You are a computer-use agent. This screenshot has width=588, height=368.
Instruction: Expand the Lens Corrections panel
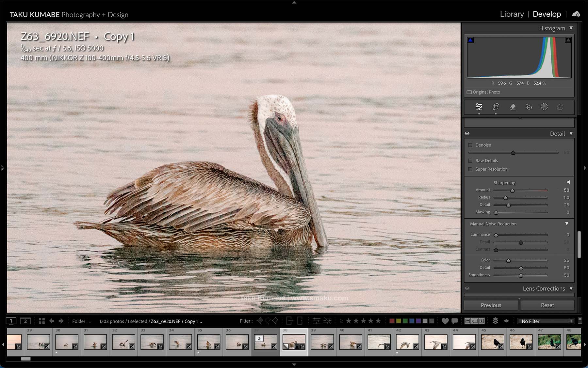coord(571,288)
